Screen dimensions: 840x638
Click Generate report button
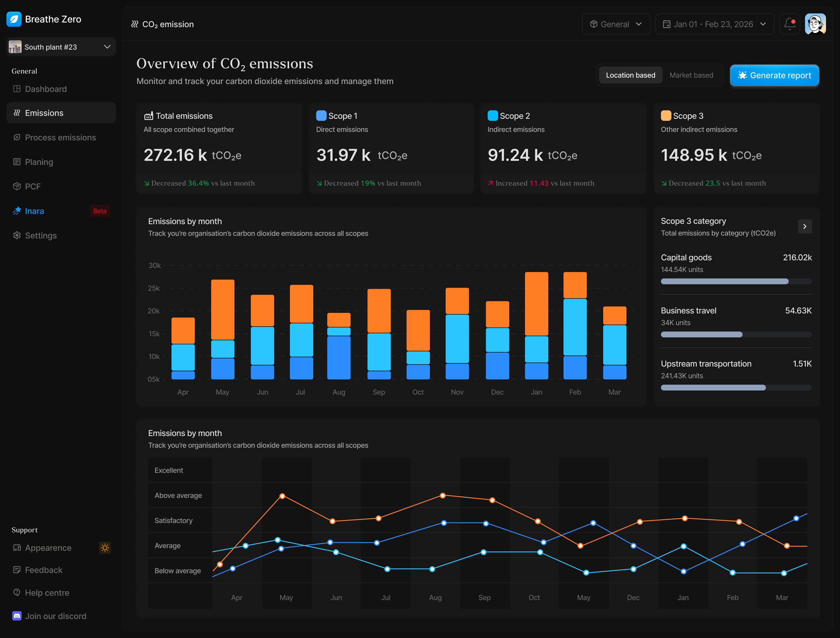pos(774,75)
